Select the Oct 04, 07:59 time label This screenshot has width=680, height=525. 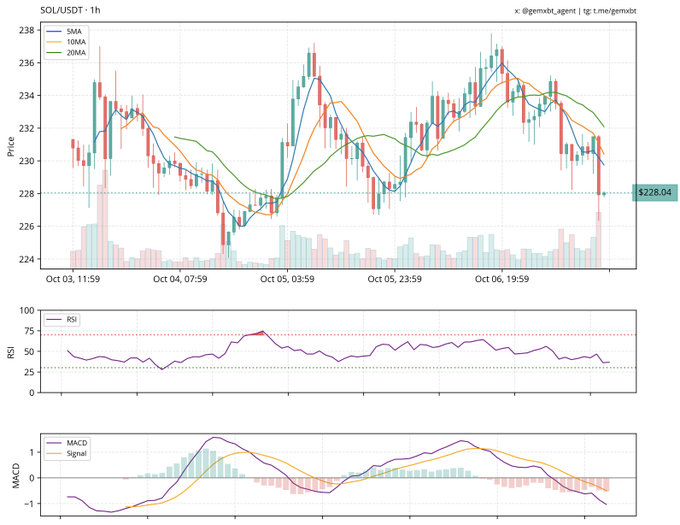pos(180,280)
